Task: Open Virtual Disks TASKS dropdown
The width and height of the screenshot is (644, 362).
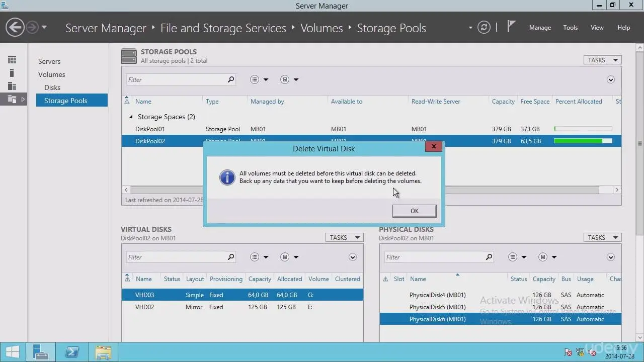Action: [x=344, y=237]
